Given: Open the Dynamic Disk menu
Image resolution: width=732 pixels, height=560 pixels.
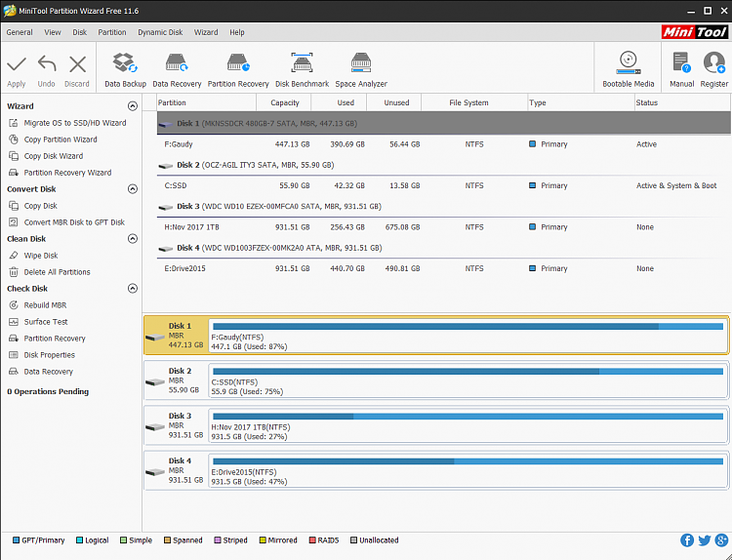Looking at the screenshot, I should click(159, 32).
